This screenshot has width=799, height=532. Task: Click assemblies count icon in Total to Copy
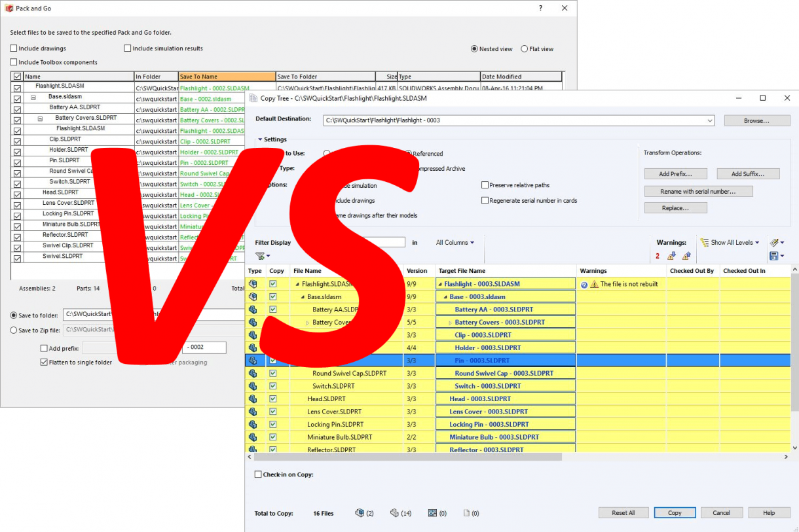click(x=359, y=513)
